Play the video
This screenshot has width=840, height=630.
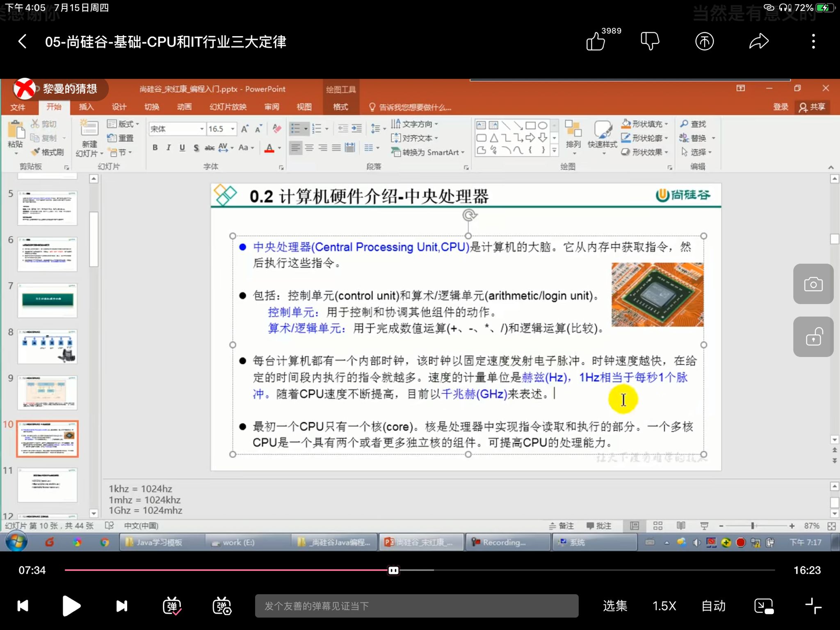[71, 606]
